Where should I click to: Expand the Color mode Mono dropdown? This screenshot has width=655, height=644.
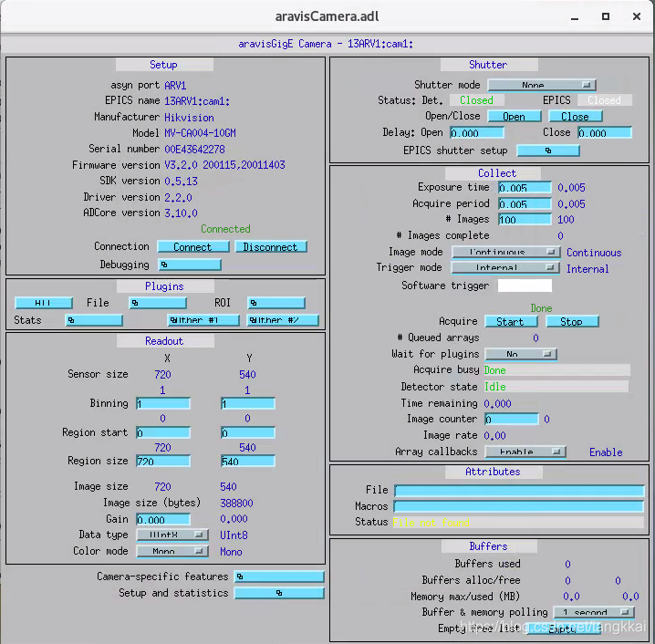(172, 551)
